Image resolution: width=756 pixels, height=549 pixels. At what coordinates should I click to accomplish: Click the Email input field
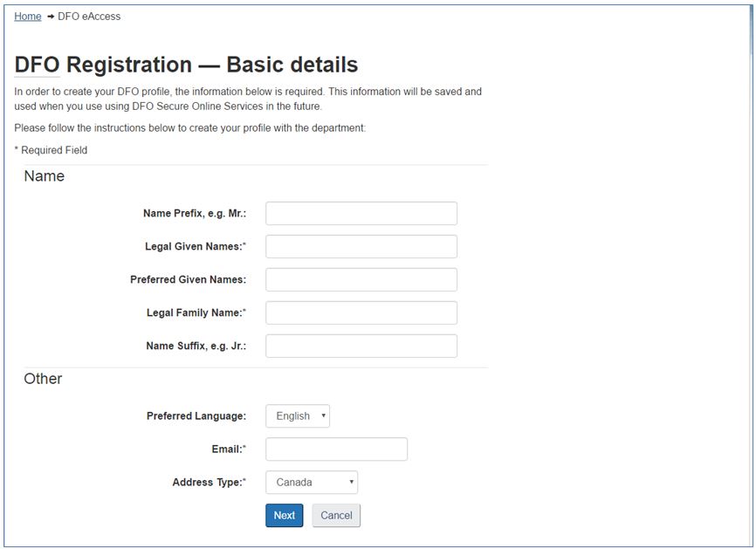(x=337, y=449)
